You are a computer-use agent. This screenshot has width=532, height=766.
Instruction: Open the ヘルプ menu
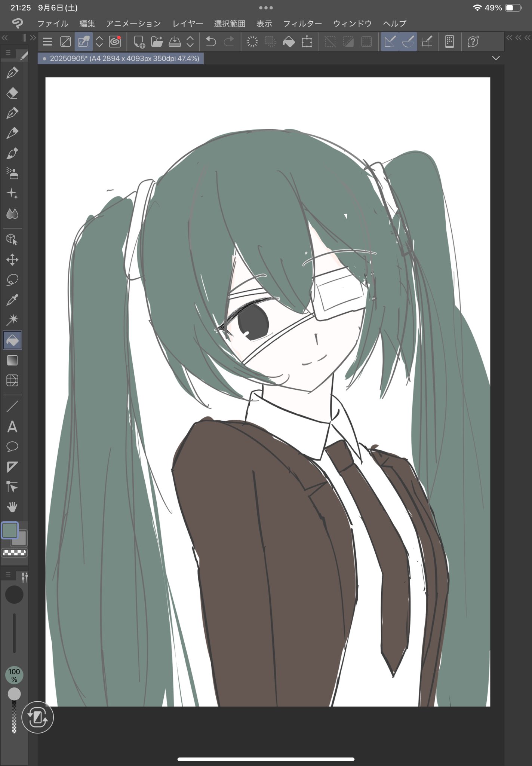395,24
